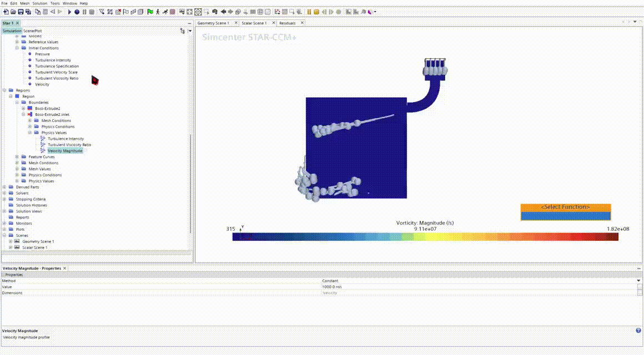Click the Copy toolbar icon

38,12
